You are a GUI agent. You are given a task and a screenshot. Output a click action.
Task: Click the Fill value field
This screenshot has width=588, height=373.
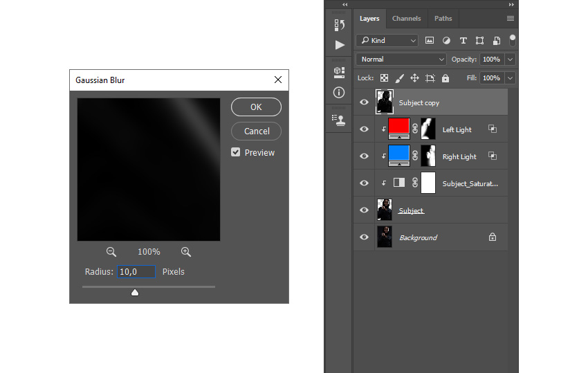coord(492,78)
